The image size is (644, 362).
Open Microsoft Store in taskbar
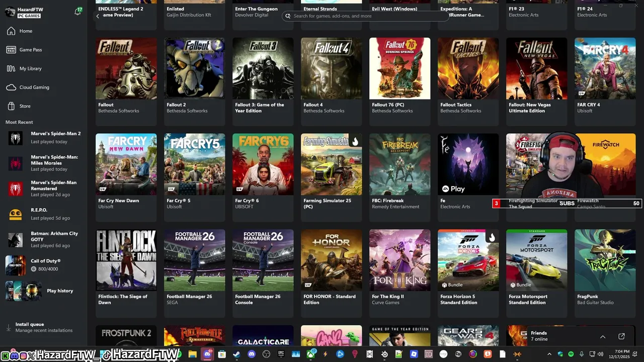pos(222,354)
